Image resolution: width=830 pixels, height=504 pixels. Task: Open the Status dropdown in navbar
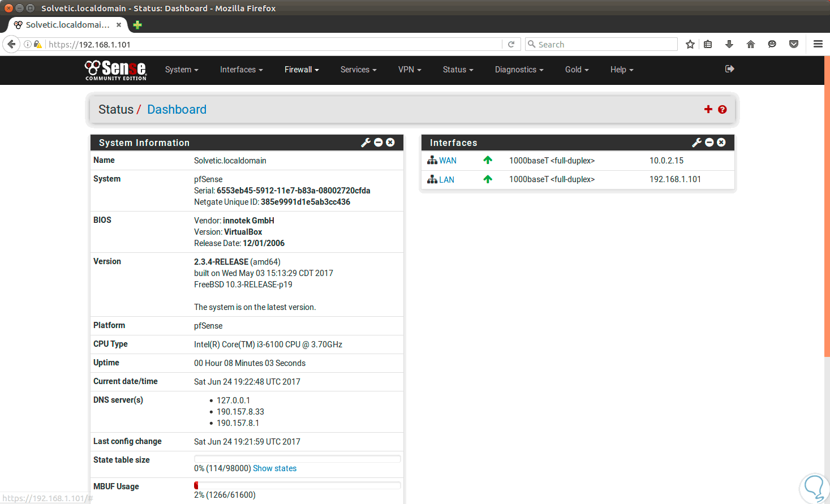[458, 70]
